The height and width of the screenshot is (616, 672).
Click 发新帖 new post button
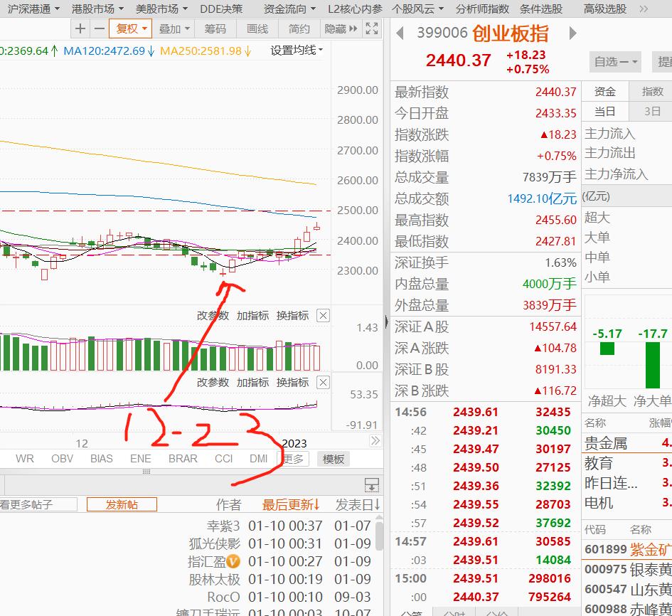(122, 504)
